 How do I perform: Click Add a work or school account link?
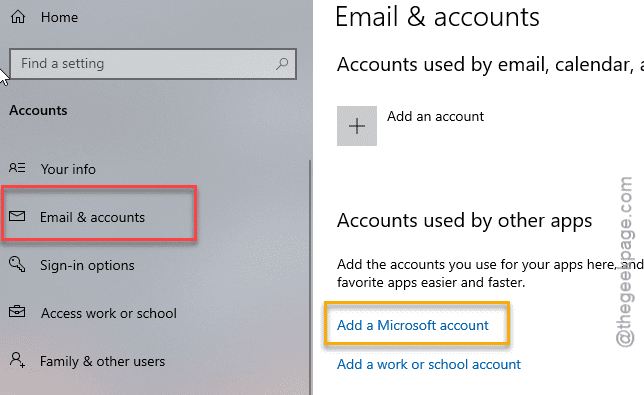(429, 364)
